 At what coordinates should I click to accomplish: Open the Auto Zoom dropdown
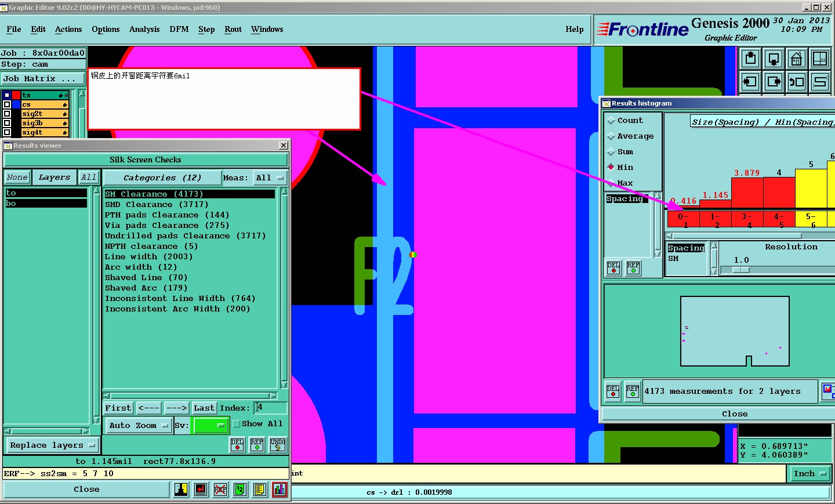pyautogui.click(x=138, y=425)
